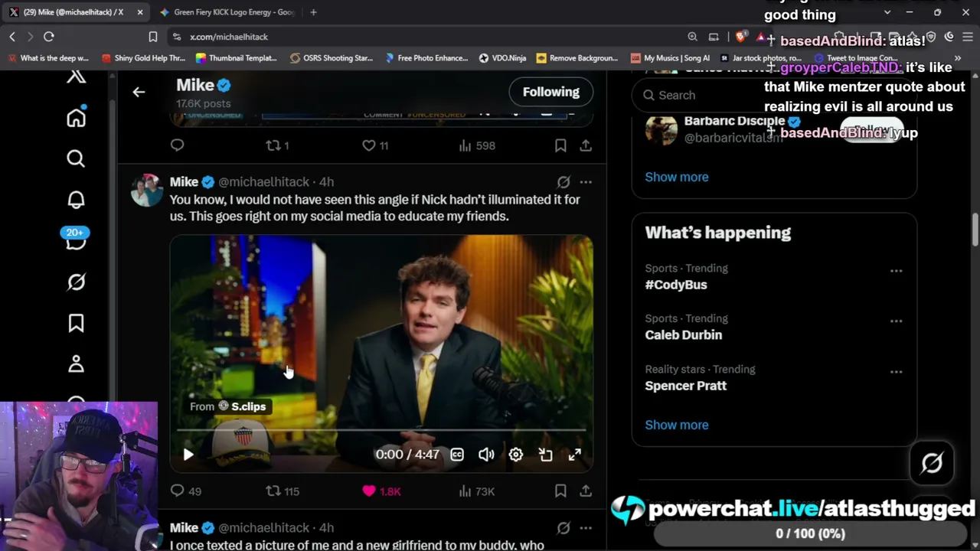View analytics showing 598 views
The width and height of the screenshot is (980, 551).
[477, 145]
